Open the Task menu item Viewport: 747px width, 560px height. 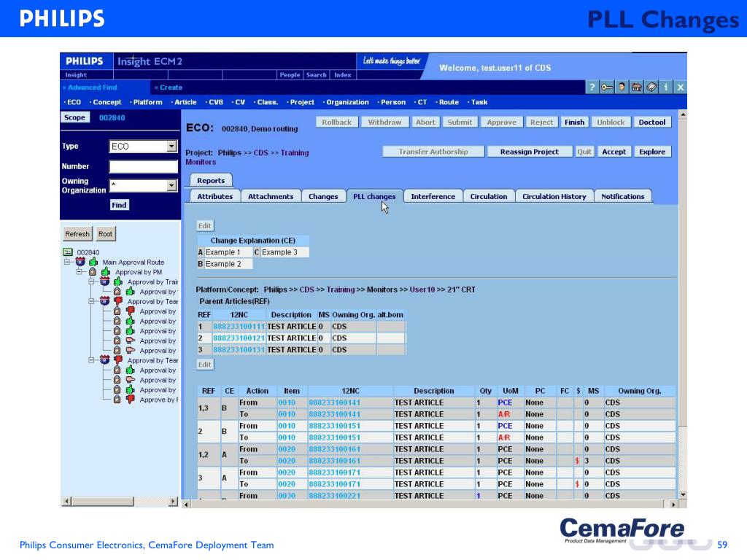(479, 102)
